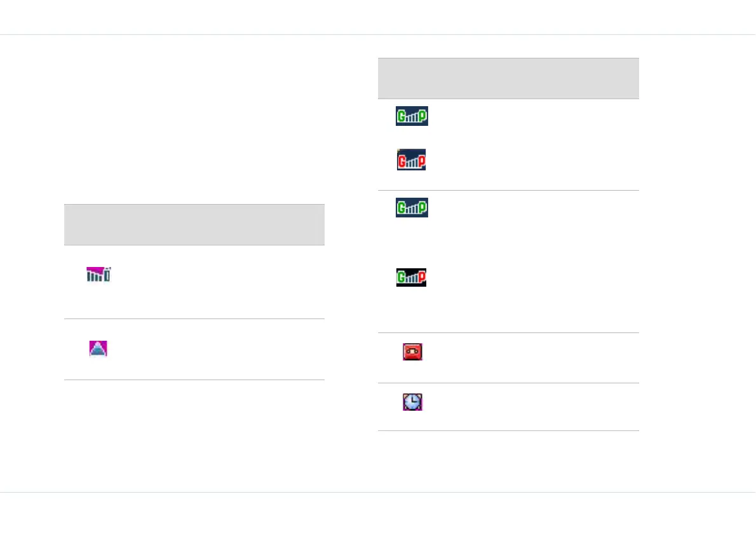The width and height of the screenshot is (756, 534).
Task: Click the magenta roaming triangle icon
Action: (x=98, y=348)
